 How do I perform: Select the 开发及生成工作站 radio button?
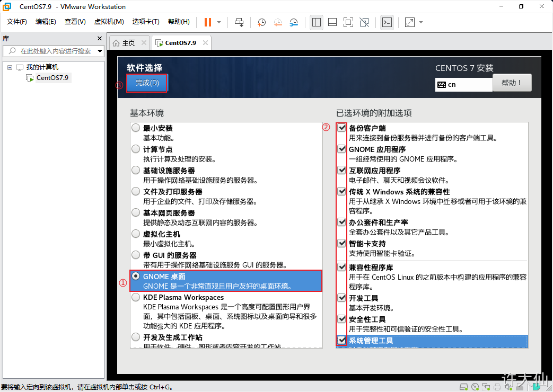point(136,337)
